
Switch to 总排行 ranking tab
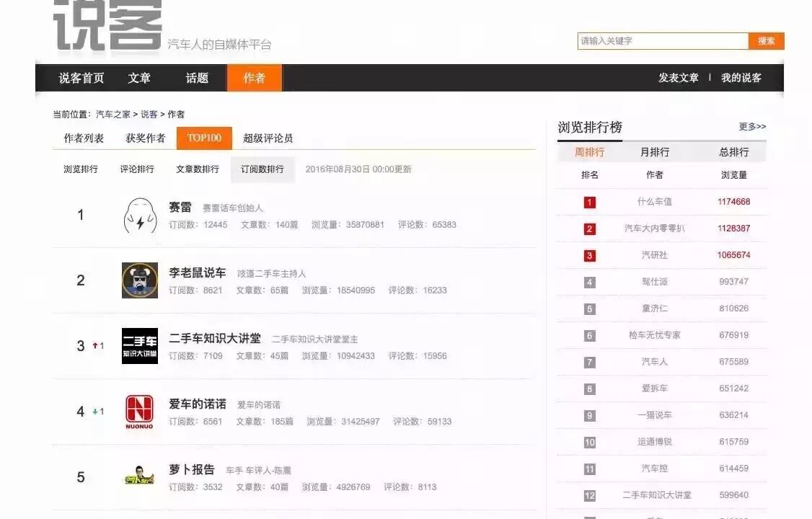tap(733, 152)
